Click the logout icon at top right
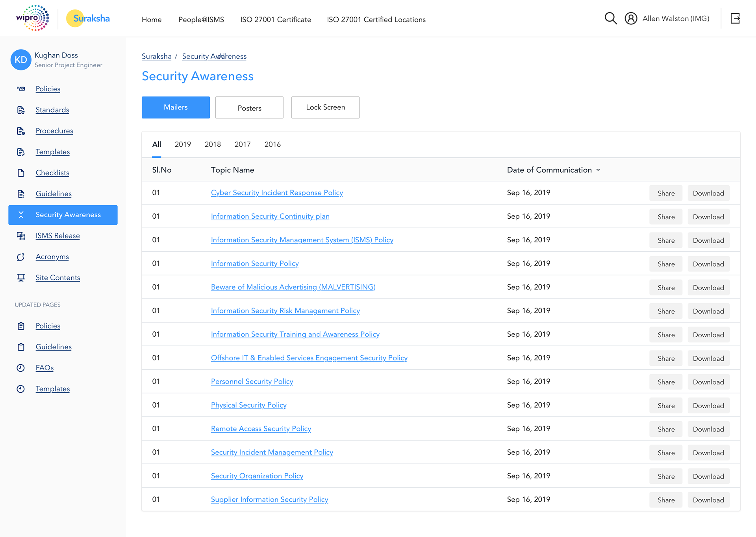This screenshot has height=537, width=756. pyautogui.click(x=735, y=18)
